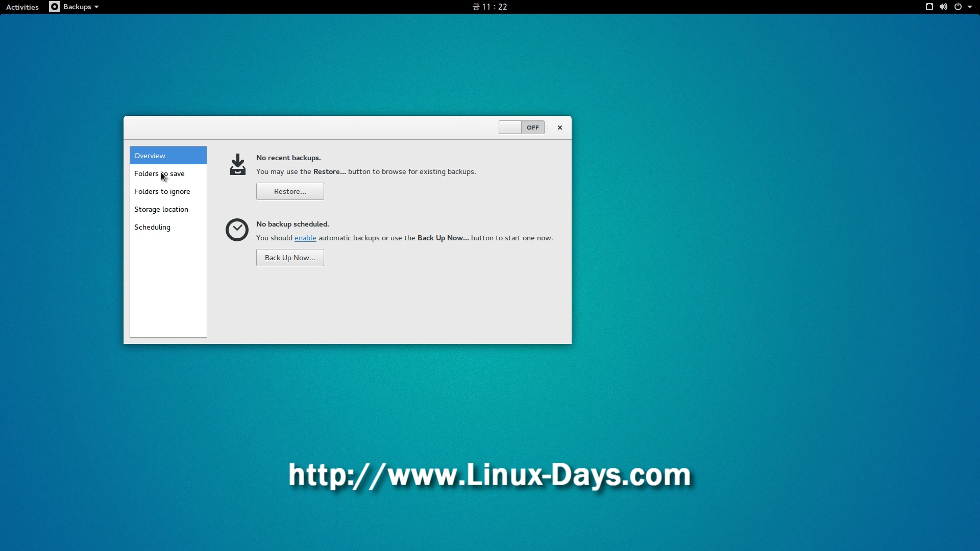Click the small indicator icon left of the clock
The image size is (980, 551).
click(476, 7)
